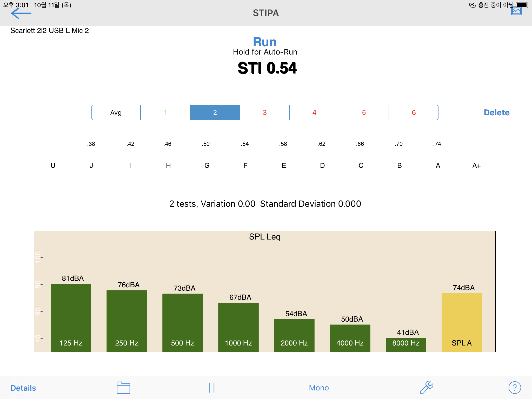
Task: Choose test 6 segment
Action: pos(414,112)
